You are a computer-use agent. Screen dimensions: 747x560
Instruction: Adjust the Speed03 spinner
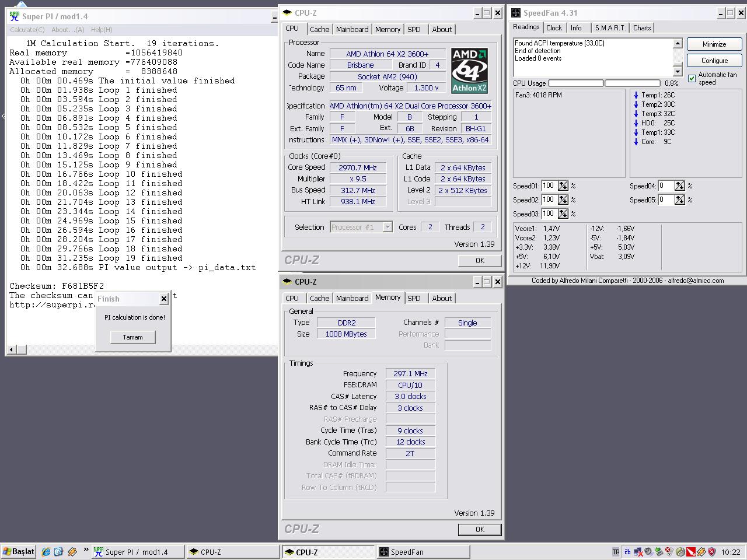pos(563,213)
